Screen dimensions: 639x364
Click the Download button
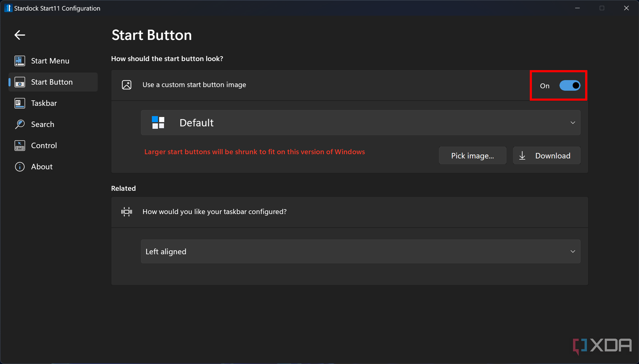point(547,156)
